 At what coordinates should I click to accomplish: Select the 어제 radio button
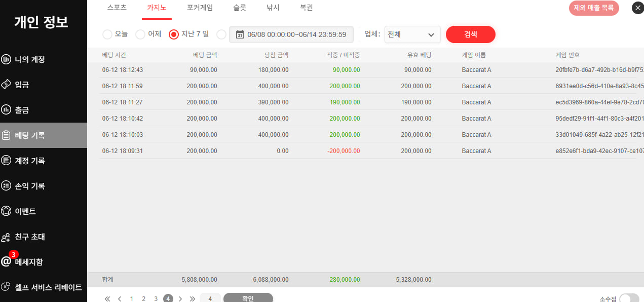tap(140, 34)
